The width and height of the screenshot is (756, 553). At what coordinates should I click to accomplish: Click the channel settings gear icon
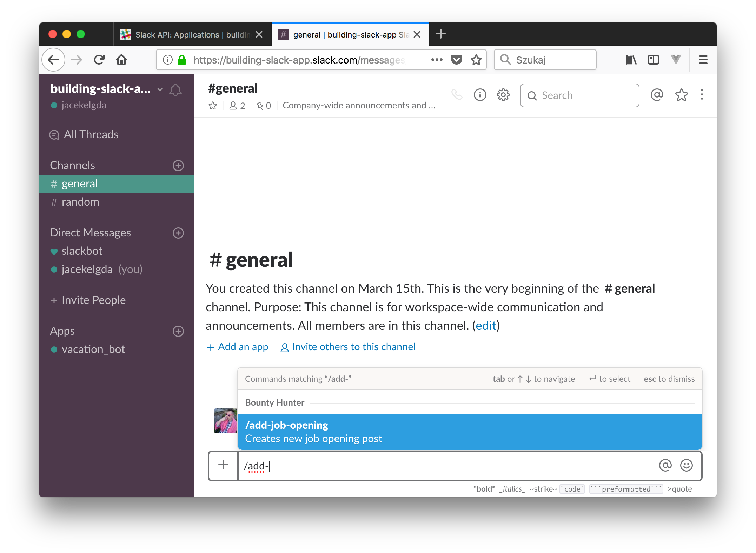(503, 94)
